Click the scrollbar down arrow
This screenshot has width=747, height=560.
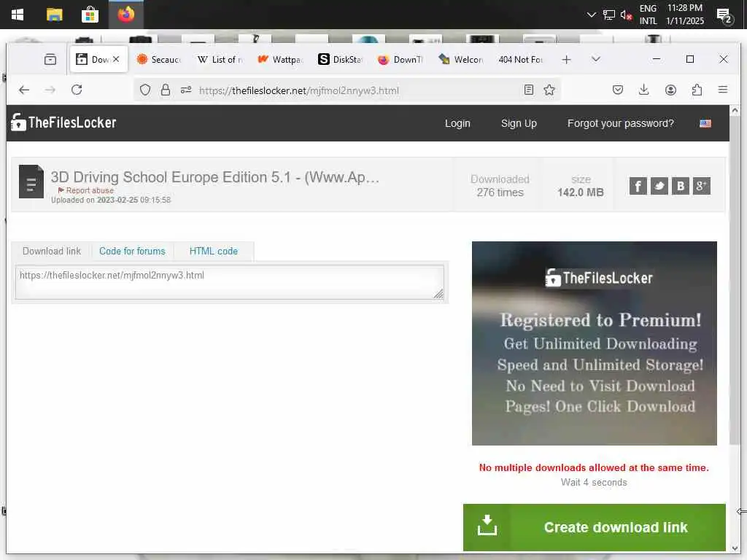point(735,548)
